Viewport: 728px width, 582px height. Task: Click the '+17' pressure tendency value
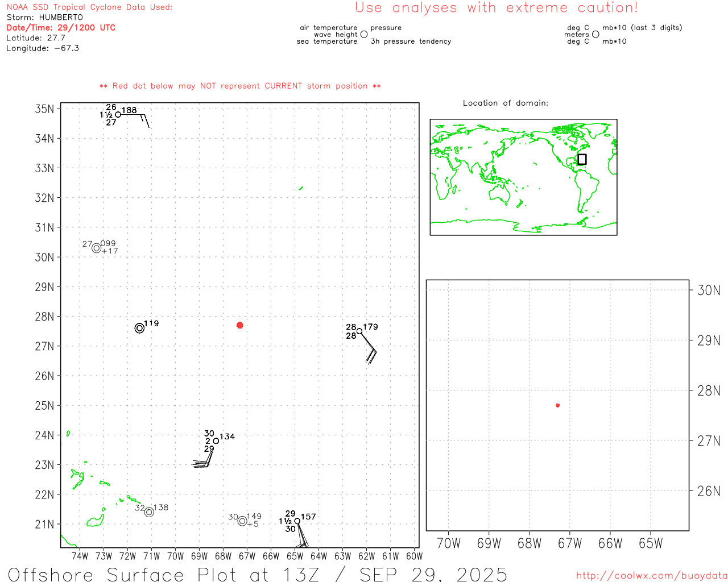pyautogui.click(x=110, y=251)
